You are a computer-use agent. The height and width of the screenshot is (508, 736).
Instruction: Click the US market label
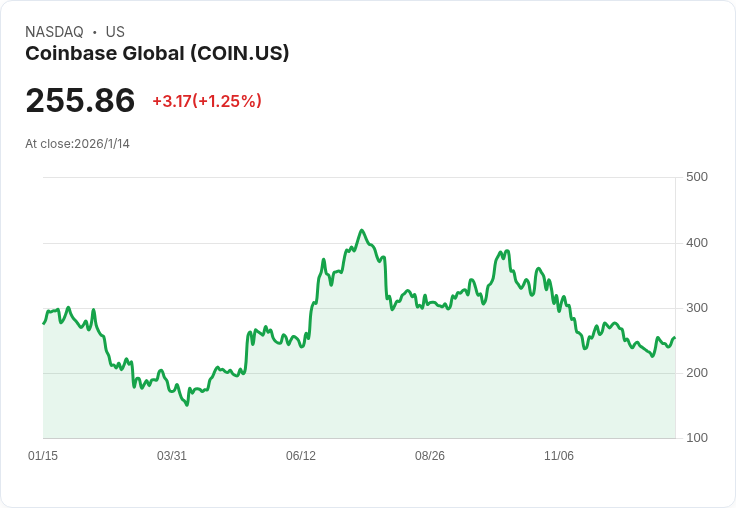click(x=115, y=32)
